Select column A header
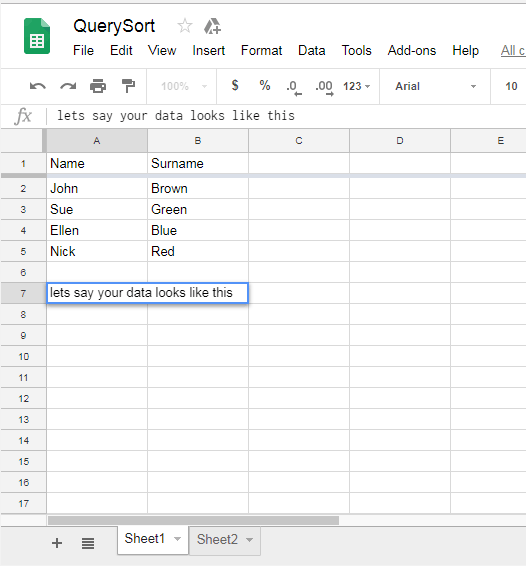 [97, 141]
